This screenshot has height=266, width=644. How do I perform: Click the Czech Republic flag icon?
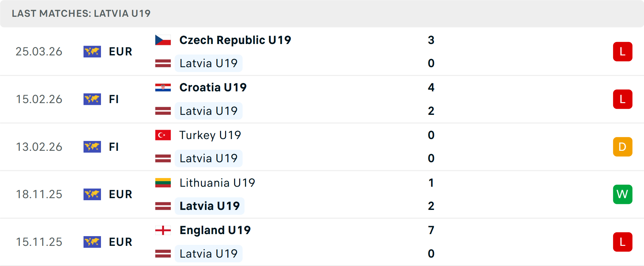[163, 40]
